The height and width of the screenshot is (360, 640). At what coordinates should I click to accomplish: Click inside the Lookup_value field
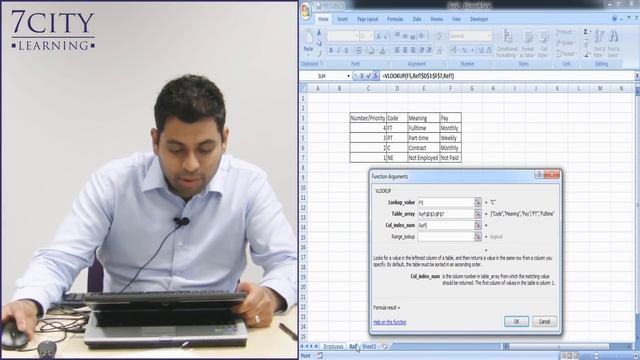[x=445, y=202]
